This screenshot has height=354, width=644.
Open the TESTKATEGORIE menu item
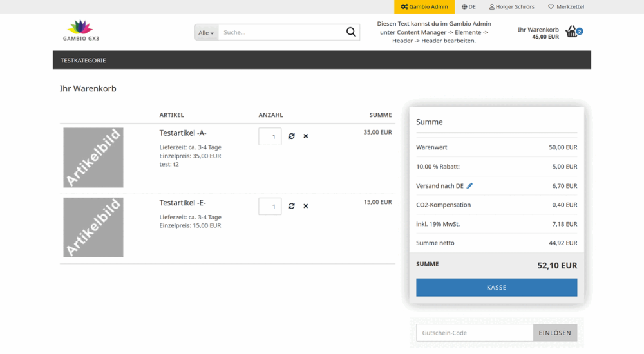tap(83, 61)
